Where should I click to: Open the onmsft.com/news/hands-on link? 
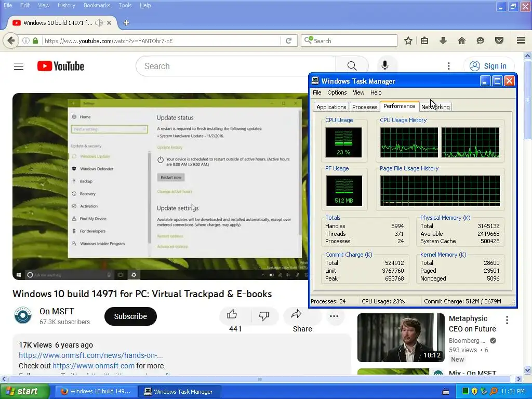[90, 355]
